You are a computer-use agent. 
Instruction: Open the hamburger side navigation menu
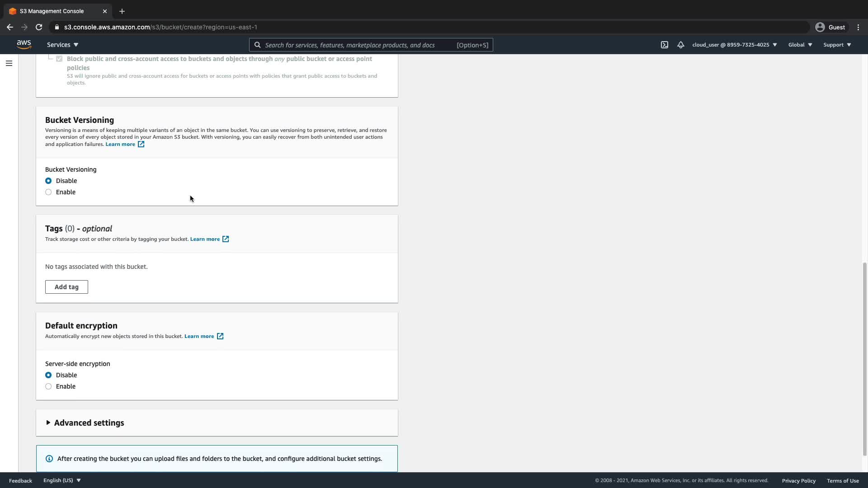pyautogui.click(x=9, y=63)
